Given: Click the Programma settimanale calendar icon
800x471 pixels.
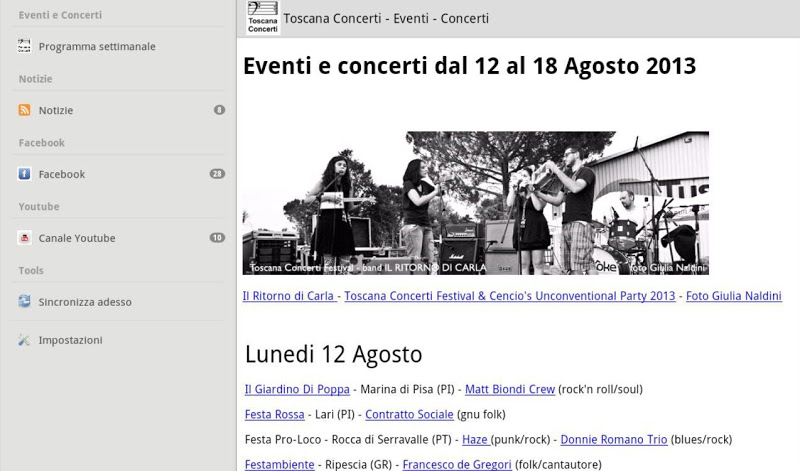Looking at the screenshot, I should [24, 46].
